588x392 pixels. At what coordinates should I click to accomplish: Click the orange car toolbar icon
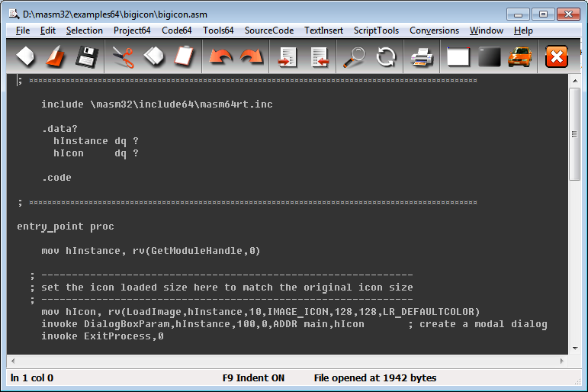(x=520, y=56)
